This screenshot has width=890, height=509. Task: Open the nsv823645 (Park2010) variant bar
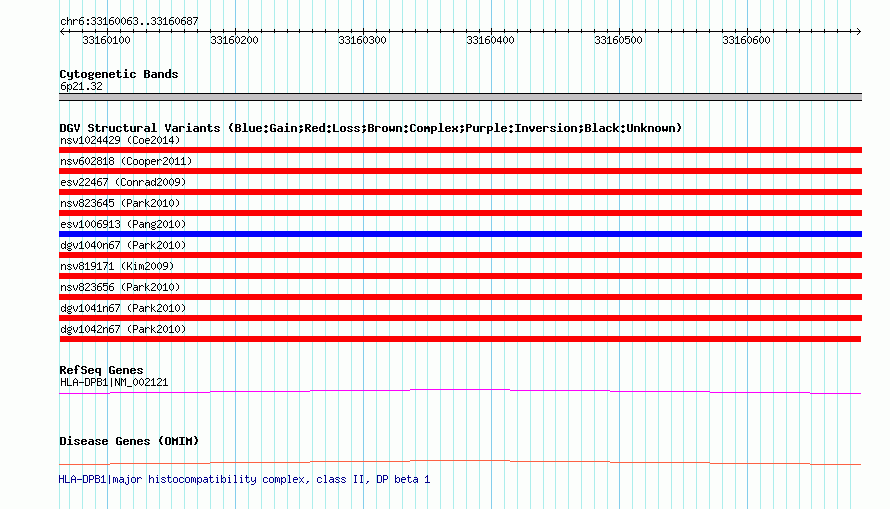460,213
